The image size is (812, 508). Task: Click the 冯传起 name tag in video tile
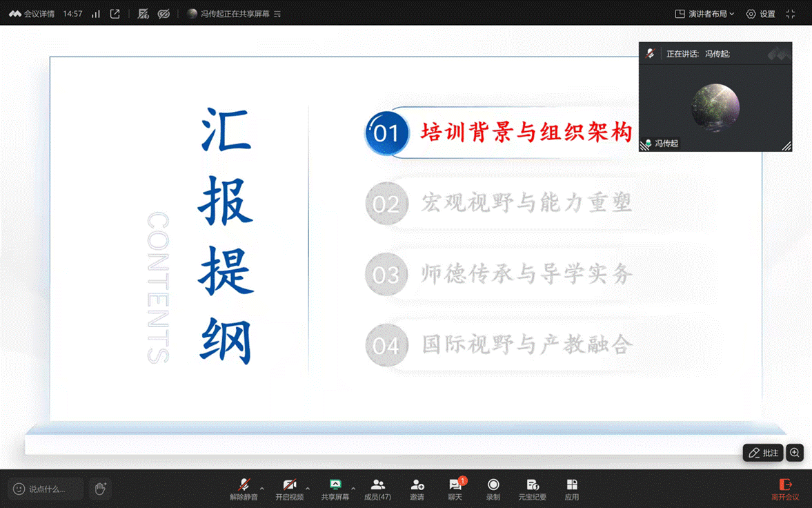coord(666,144)
